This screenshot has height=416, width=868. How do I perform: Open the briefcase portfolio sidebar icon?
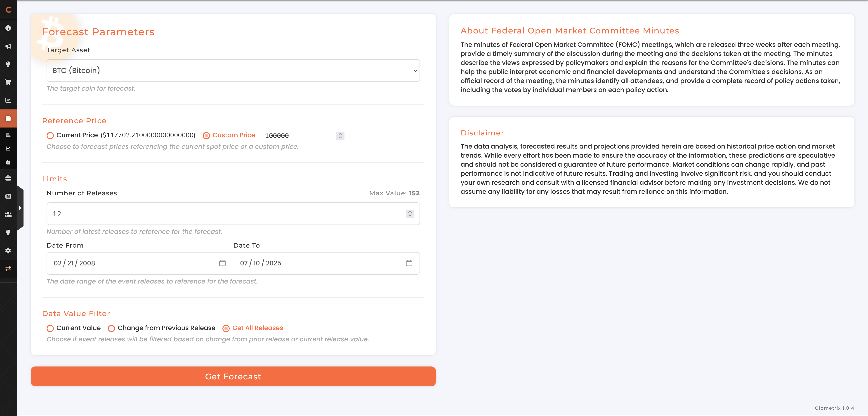tap(8, 178)
